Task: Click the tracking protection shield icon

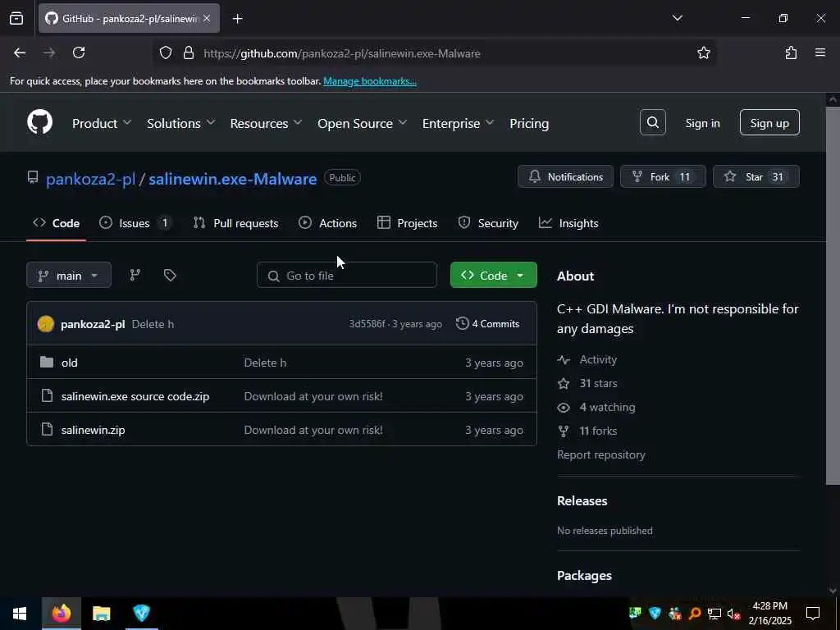Action: point(166,52)
